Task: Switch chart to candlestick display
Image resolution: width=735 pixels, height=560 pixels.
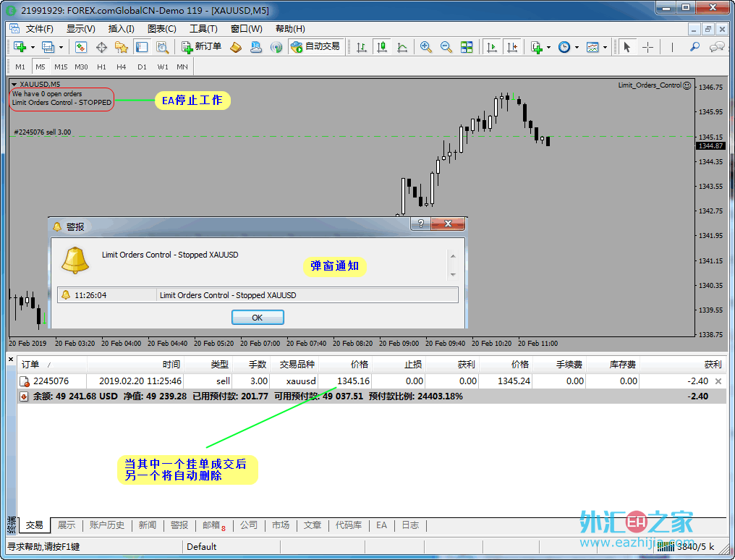Action: pyautogui.click(x=382, y=47)
